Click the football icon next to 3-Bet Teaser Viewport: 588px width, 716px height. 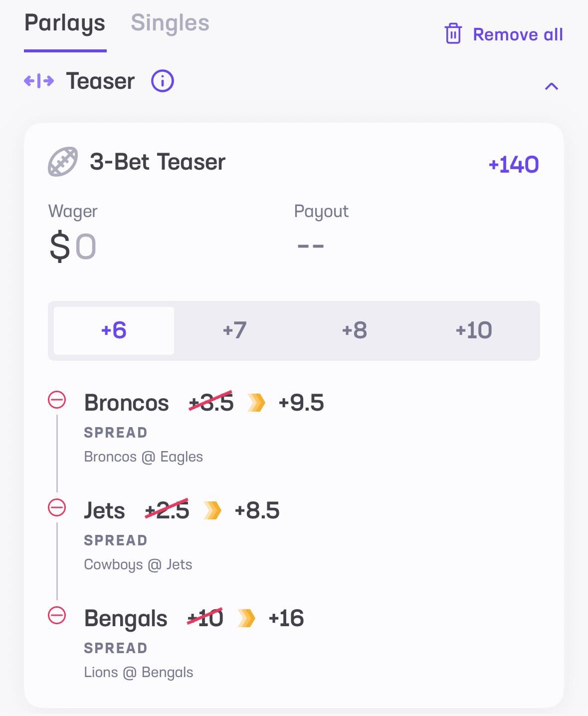click(62, 162)
